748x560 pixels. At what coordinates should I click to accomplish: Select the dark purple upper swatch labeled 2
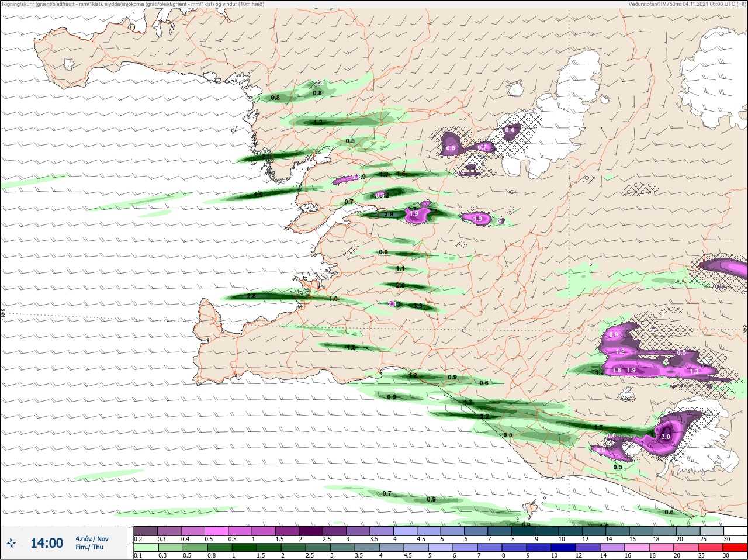click(311, 531)
